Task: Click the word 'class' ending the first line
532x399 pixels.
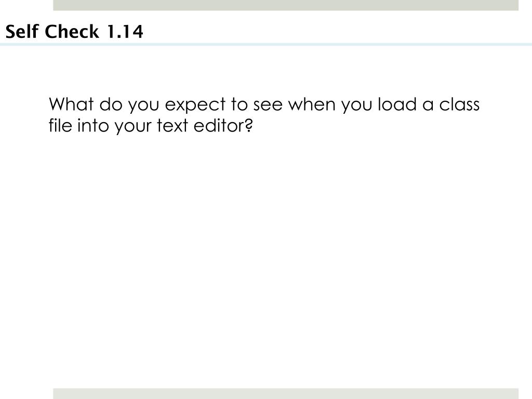Action: tap(459, 104)
